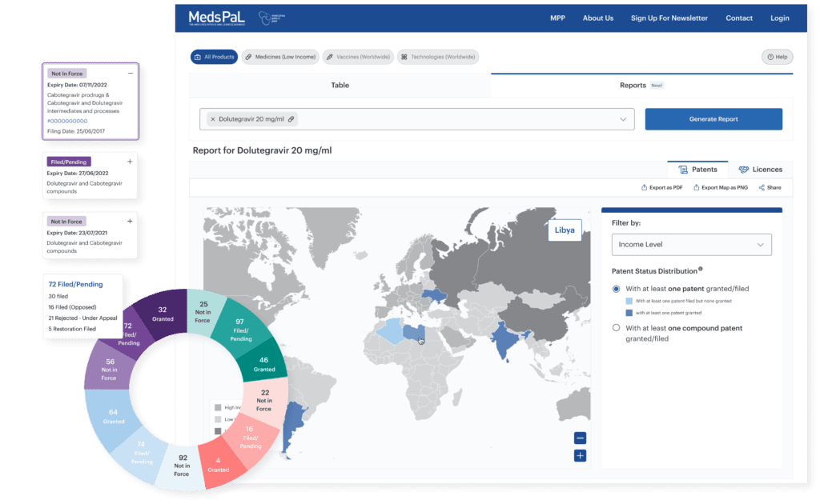
Task: Remove the Dolutegravir 20 mg/ml chip
Action: (x=212, y=119)
